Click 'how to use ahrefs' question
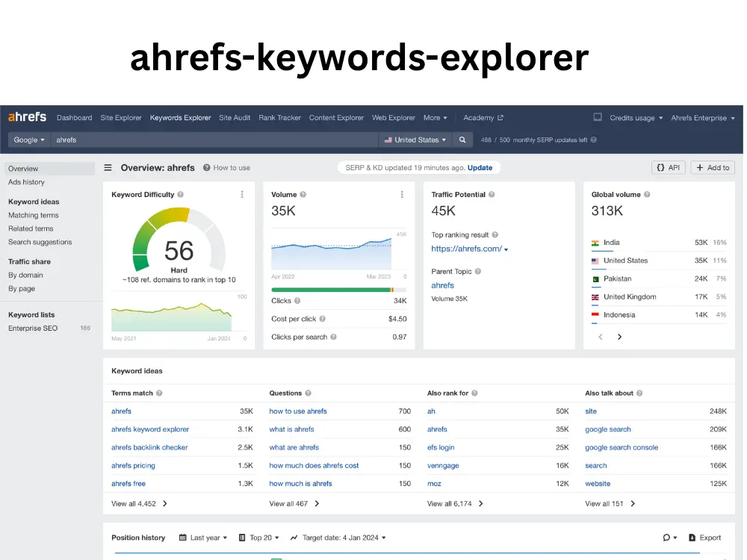 coord(298,411)
